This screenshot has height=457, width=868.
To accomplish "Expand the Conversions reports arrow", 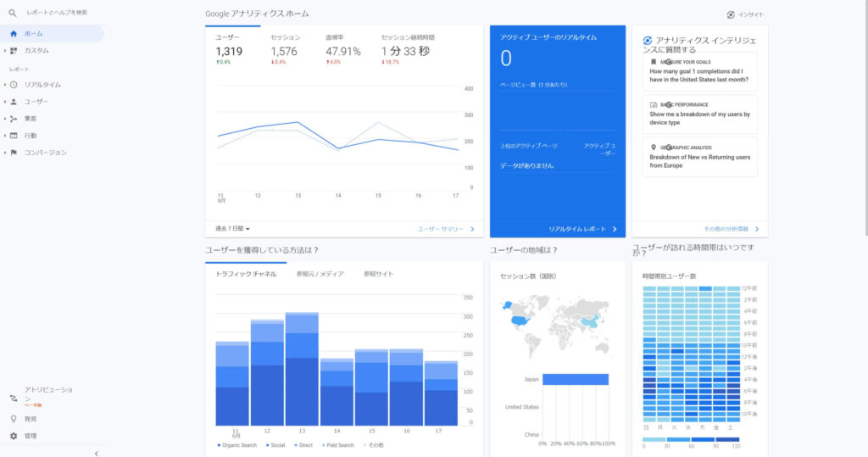I will click(x=5, y=153).
